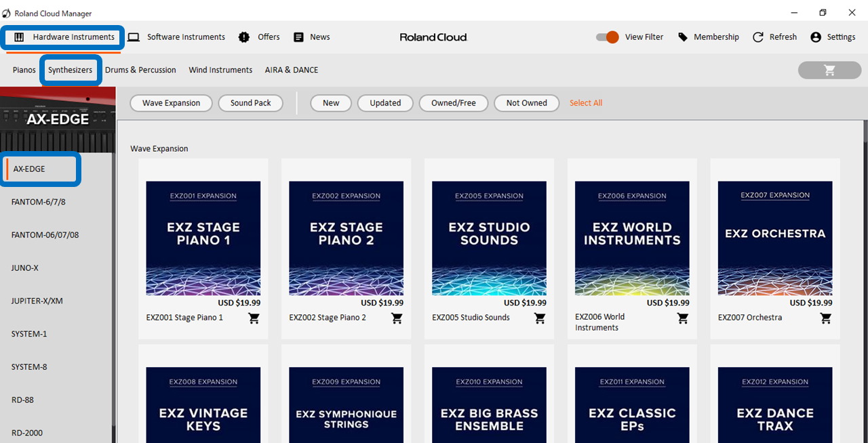Click the Membership tag icon
Viewport: 868px width, 443px height.
pyautogui.click(x=683, y=37)
